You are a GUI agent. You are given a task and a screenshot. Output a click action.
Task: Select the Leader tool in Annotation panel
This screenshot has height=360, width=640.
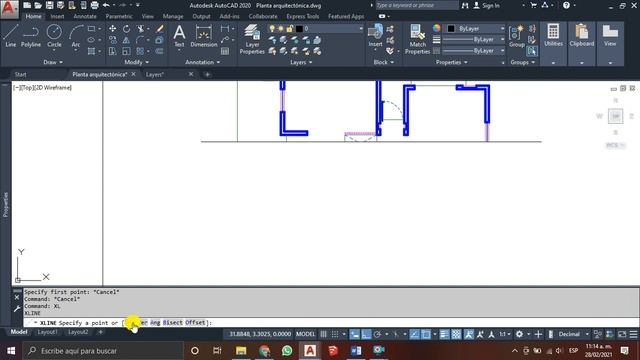pos(225,40)
